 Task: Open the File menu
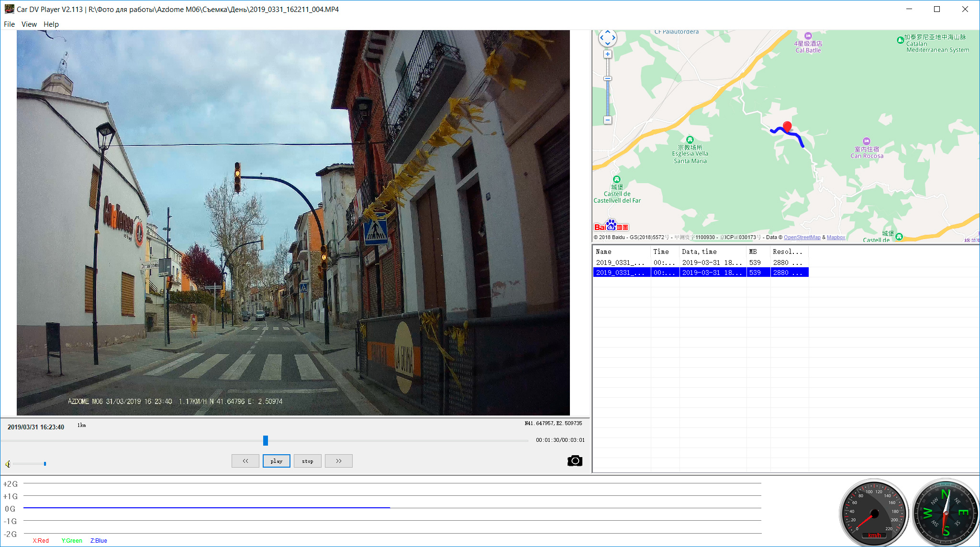(x=9, y=24)
